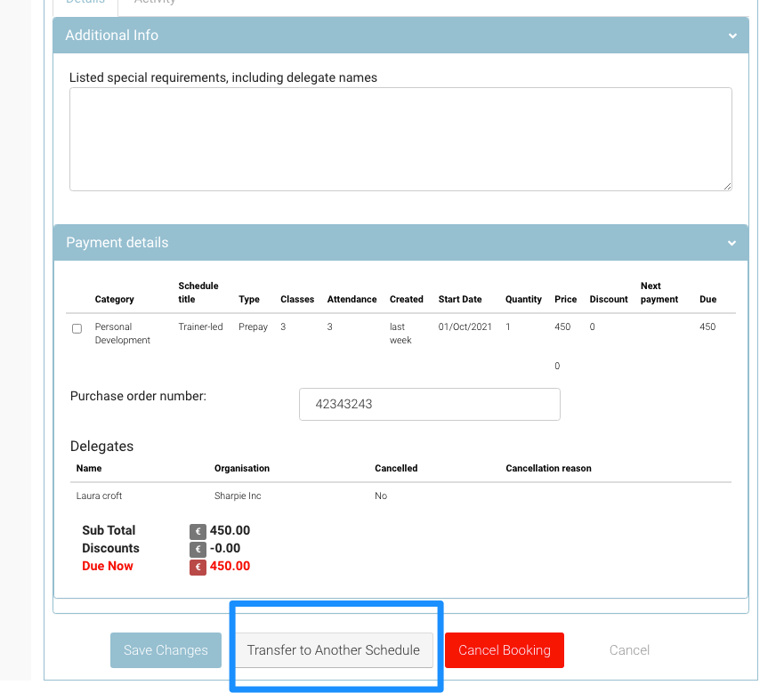Switch to the Details tab
784x693 pixels.
85,3
